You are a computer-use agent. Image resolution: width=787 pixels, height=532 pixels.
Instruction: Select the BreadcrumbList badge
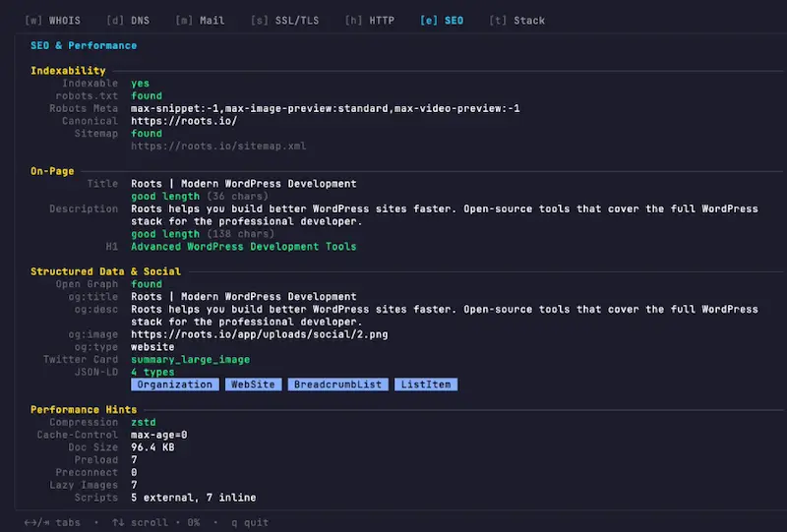pos(337,384)
